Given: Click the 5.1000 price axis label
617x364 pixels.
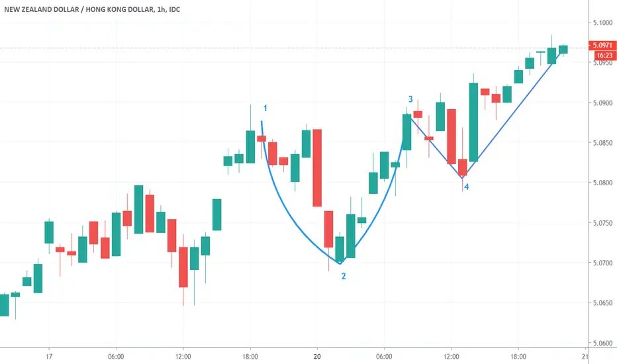Looking at the screenshot, I should [x=602, y=23].
